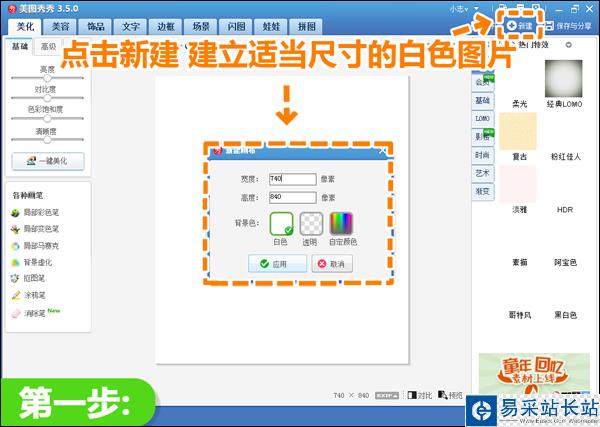
Task: Click the 预览 preview icon in status bar
Action: click(450, 395)
